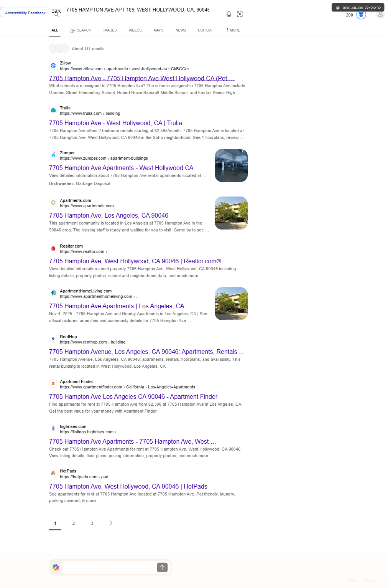Click the highrises.com favicon

tap(53, 429)
